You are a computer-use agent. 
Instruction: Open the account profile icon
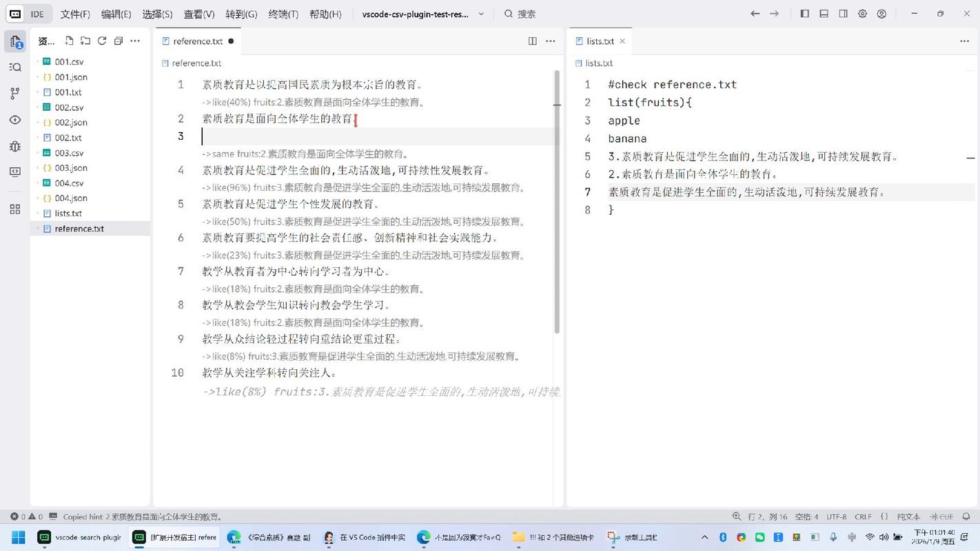coord(881,14)
